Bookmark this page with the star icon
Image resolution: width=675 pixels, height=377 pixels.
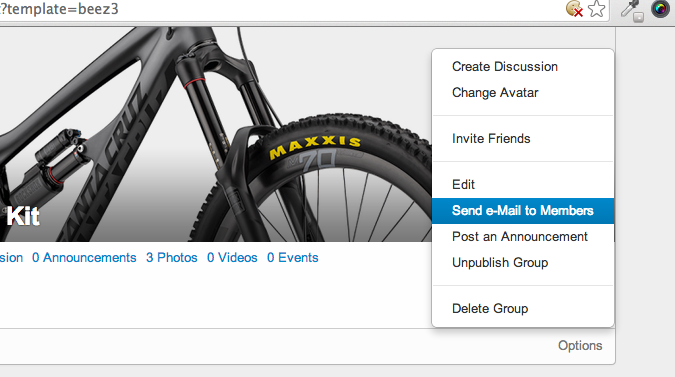coord(597,9)
